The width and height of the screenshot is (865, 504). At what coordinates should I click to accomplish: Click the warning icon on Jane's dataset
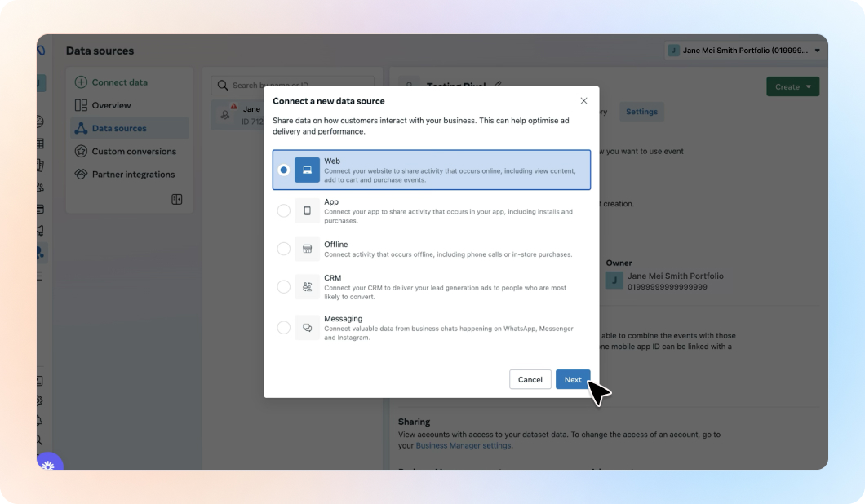tap(234, 106)
